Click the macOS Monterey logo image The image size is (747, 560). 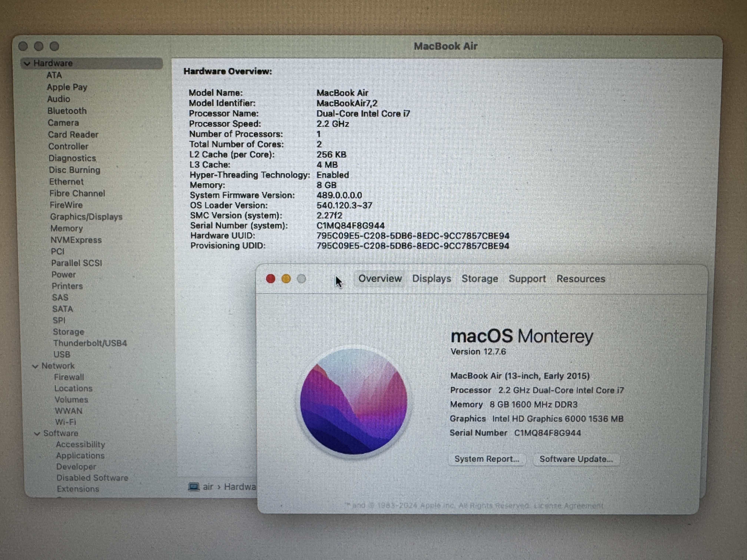353,402
